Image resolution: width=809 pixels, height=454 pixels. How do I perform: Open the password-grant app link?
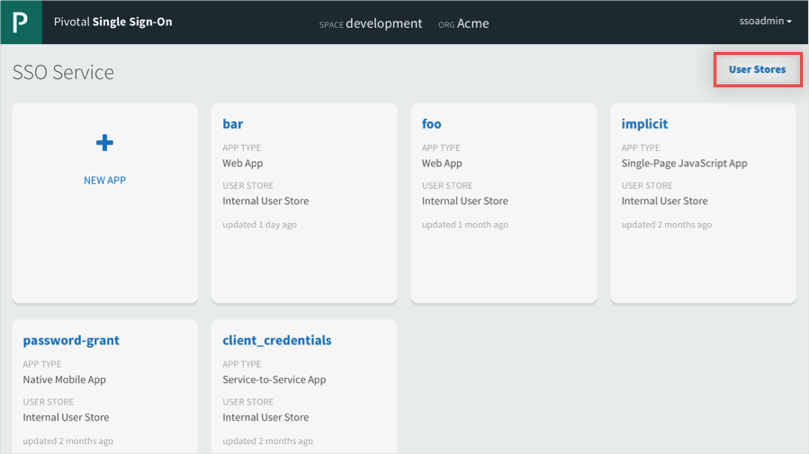(71, 340)
